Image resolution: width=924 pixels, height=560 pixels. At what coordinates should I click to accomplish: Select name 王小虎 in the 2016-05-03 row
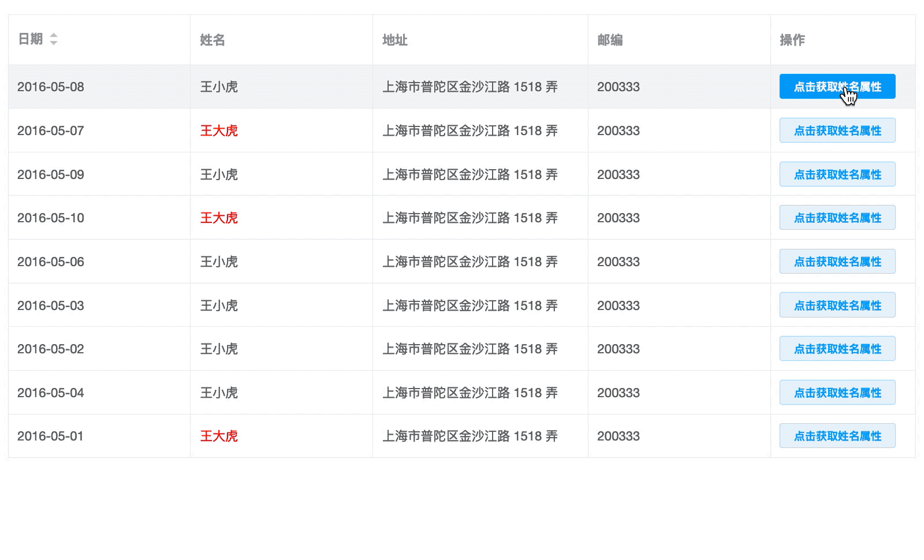[219, 305]
